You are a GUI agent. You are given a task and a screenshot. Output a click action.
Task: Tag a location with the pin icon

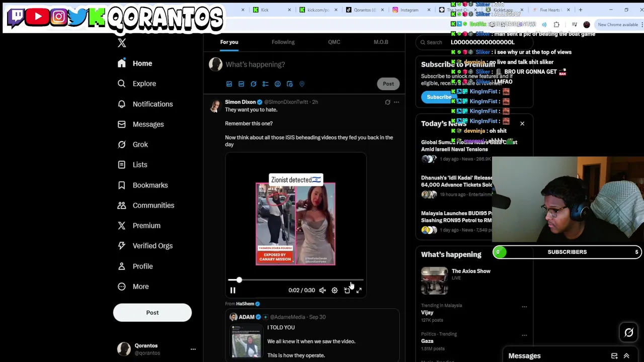302,84
